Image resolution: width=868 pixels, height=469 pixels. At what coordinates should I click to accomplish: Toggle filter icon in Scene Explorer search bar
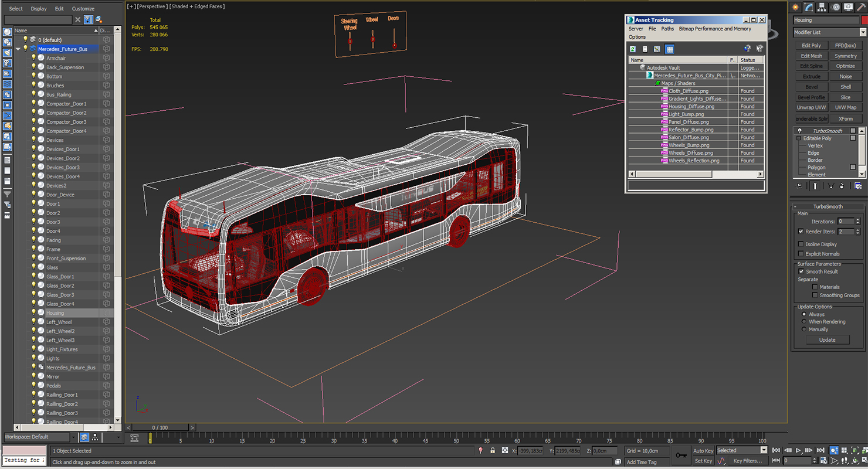pos(88,19)
